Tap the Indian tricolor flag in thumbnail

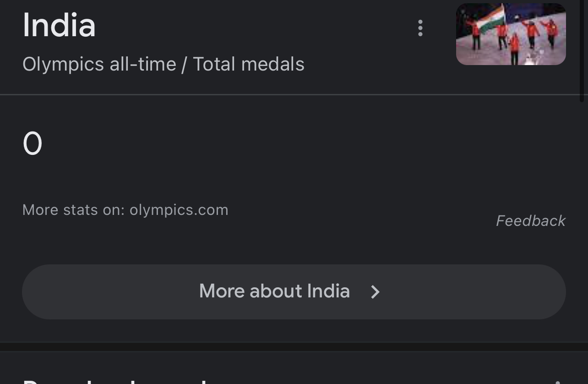(x=490, y=19)
